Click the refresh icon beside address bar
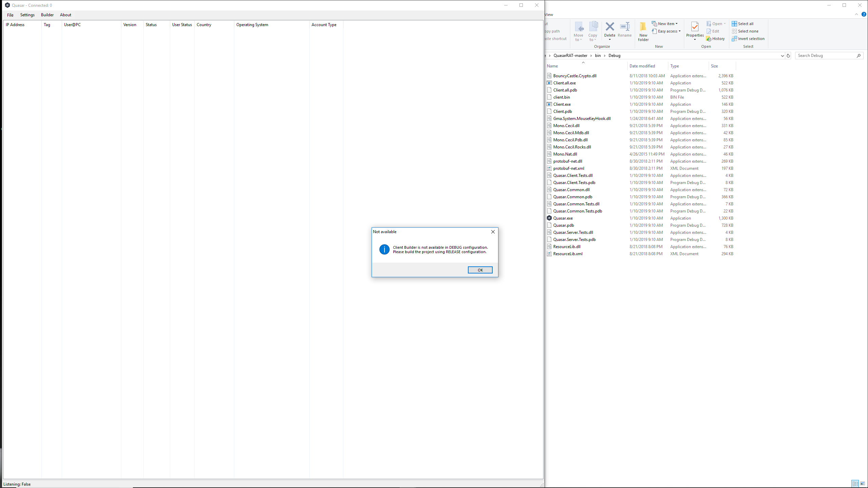The height and width of the screenshot is (488, 868). pos(788,56)
